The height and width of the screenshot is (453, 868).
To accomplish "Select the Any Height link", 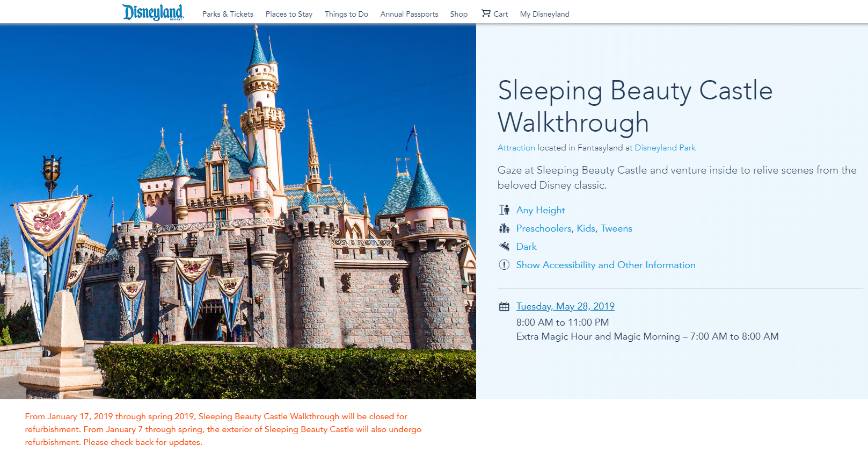I will click(541, 210).
